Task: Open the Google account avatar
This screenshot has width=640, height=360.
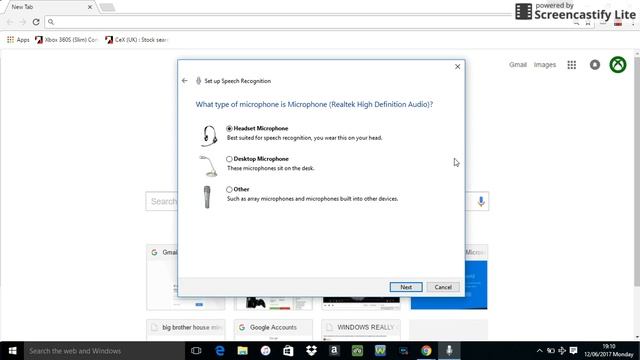Action: [x=618, y=65]
